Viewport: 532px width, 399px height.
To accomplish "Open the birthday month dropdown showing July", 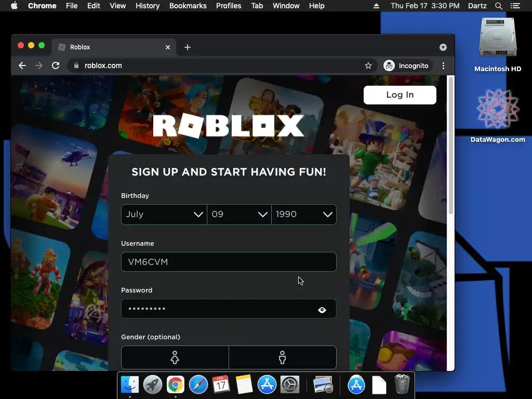I will [164, 215].
